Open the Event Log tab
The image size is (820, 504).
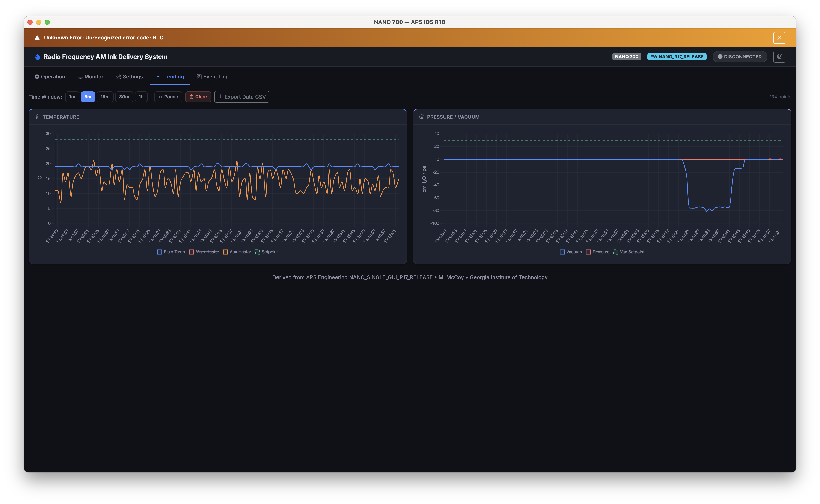212,76
